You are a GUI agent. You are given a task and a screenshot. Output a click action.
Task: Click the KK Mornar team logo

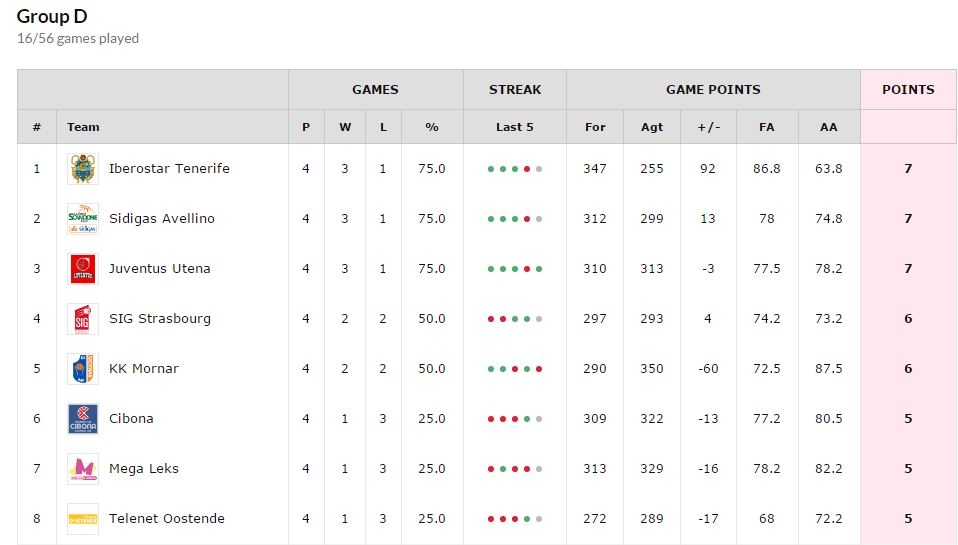[82, 369]
